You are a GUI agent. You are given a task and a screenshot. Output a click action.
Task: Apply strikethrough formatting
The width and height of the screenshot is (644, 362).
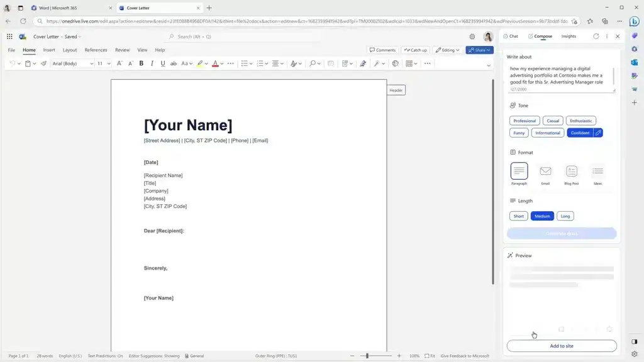point(174,63)
